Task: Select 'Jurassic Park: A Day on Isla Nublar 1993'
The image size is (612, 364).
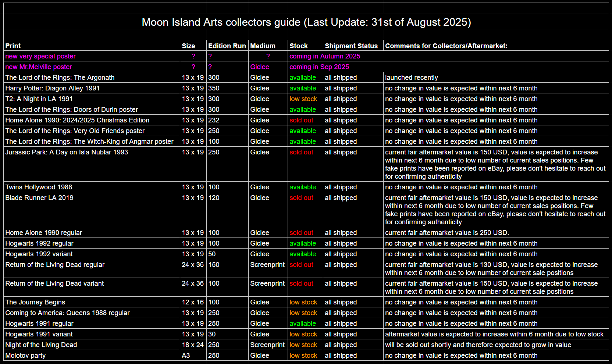Action: pos(67,152)
